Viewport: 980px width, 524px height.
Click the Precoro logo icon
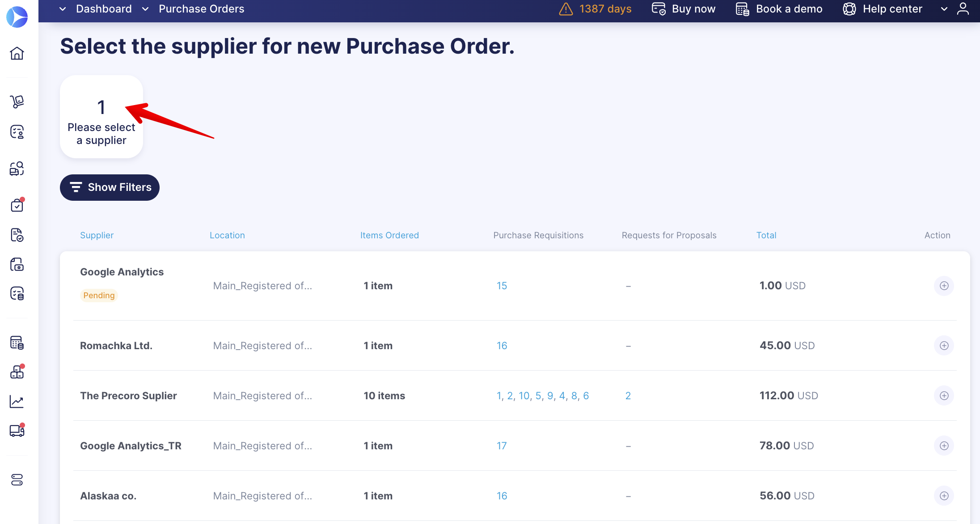[x=17, y=17]
